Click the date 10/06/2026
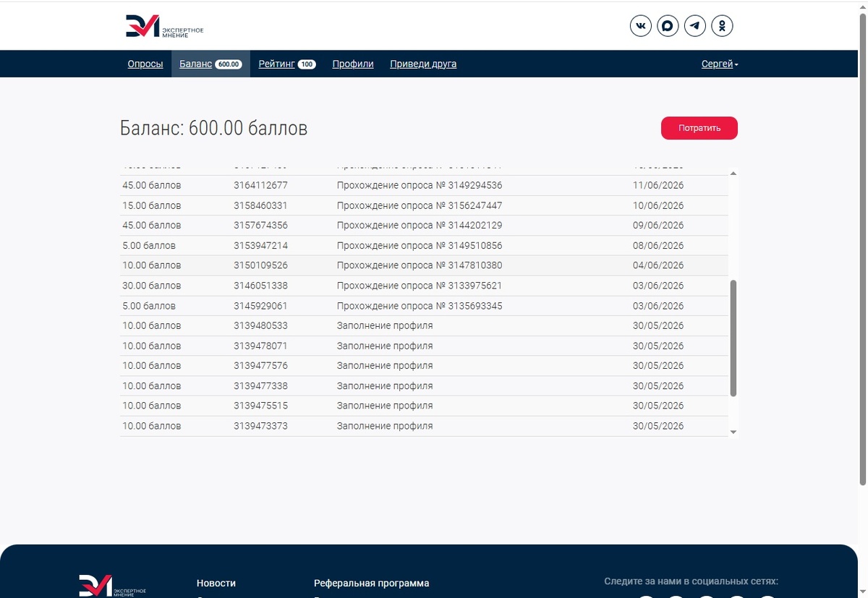This screenshot has height=598, width=868. pyautogui.click(x=658, y=205)
